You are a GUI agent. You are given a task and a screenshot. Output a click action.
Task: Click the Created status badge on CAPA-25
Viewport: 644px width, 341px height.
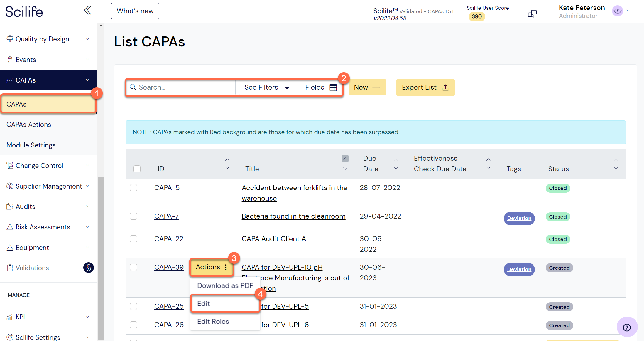coord(559,307)
